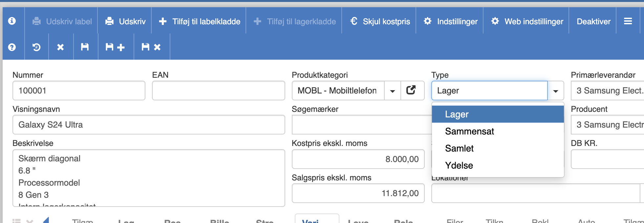Open Web indstillinger settings

point(527,22)
